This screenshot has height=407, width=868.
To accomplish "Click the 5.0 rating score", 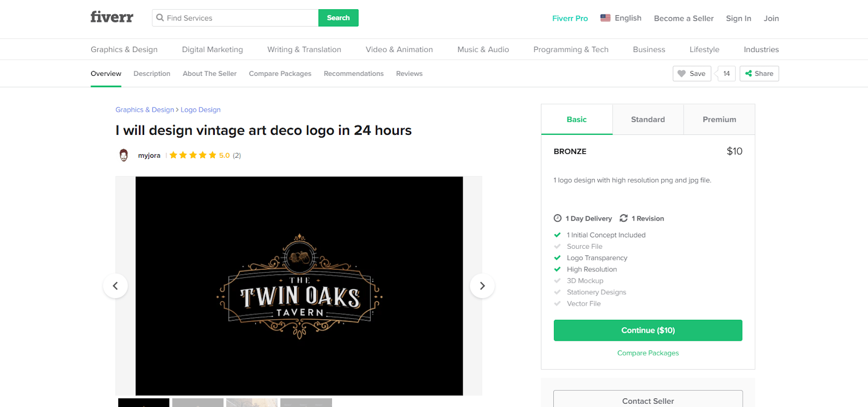I will point(224,156).
